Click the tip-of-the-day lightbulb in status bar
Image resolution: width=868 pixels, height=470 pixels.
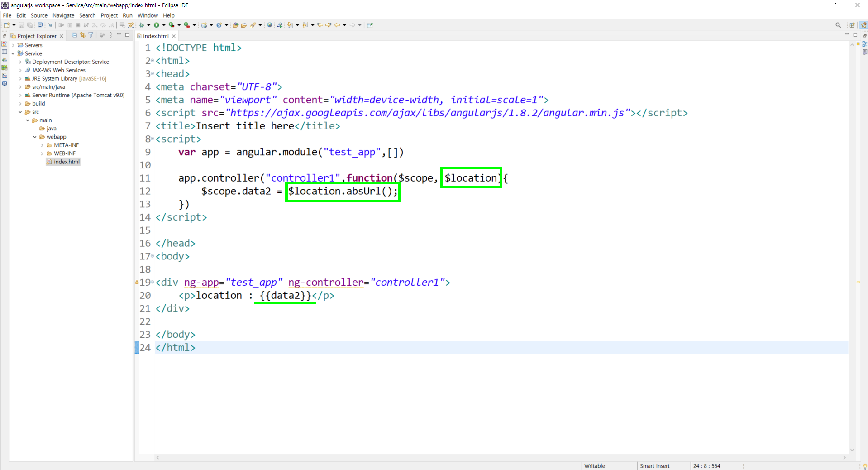[864, 466]
